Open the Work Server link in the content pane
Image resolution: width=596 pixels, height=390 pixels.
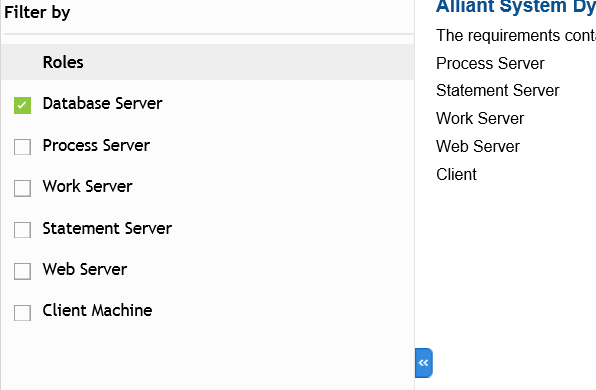click(x=480, y=119)
